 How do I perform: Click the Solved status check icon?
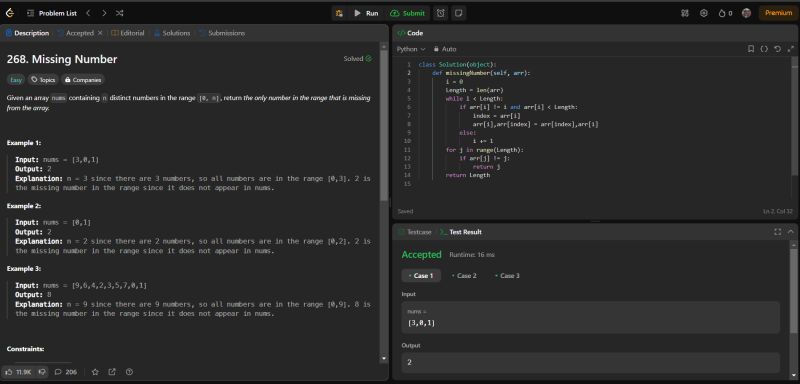click(368, 59)
